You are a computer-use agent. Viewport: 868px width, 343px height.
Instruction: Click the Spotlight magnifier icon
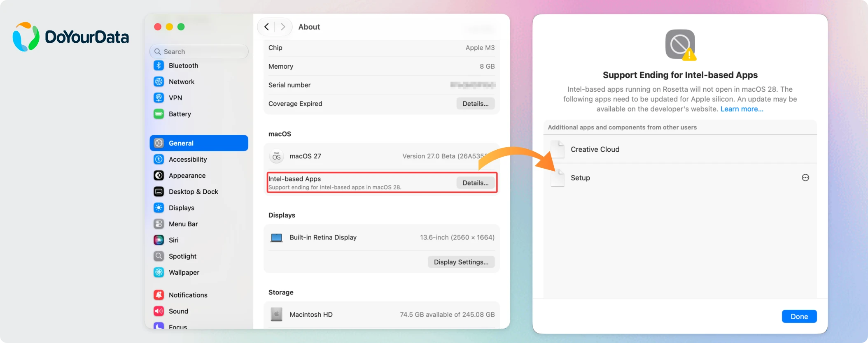point(159,256)
